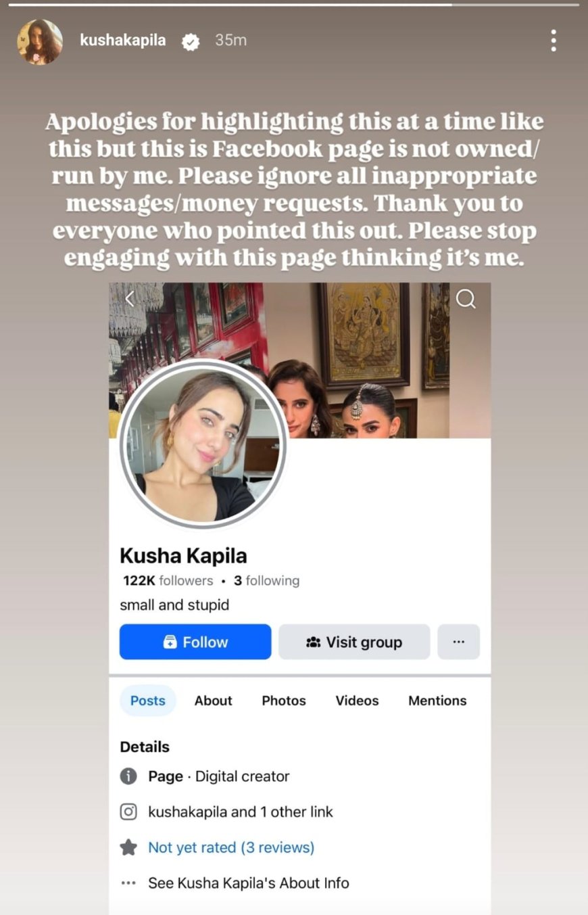The height and width of the screenshot is (915, 588).
Task: Switch to the About tab
Action: [x=214, y=701]
